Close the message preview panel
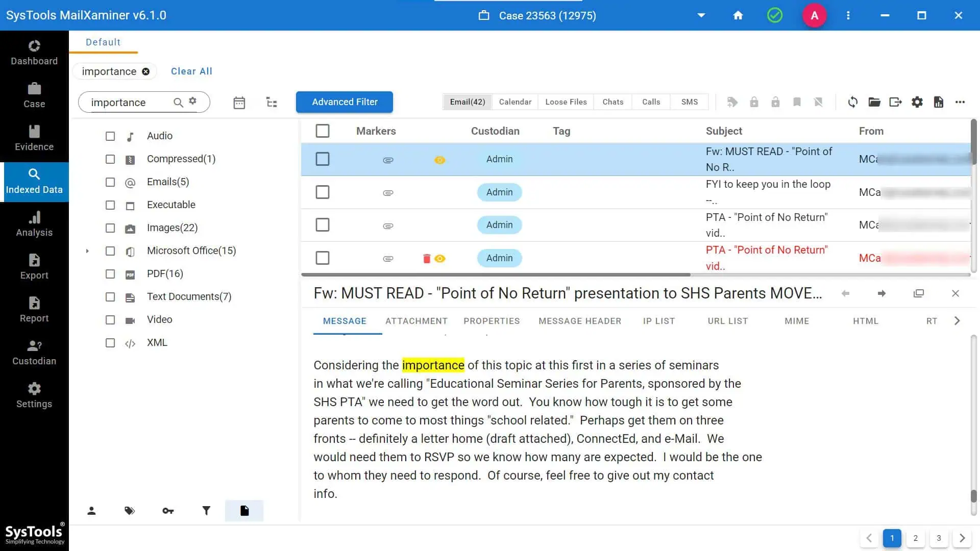The image size is (980, 551). click(955, 293)
